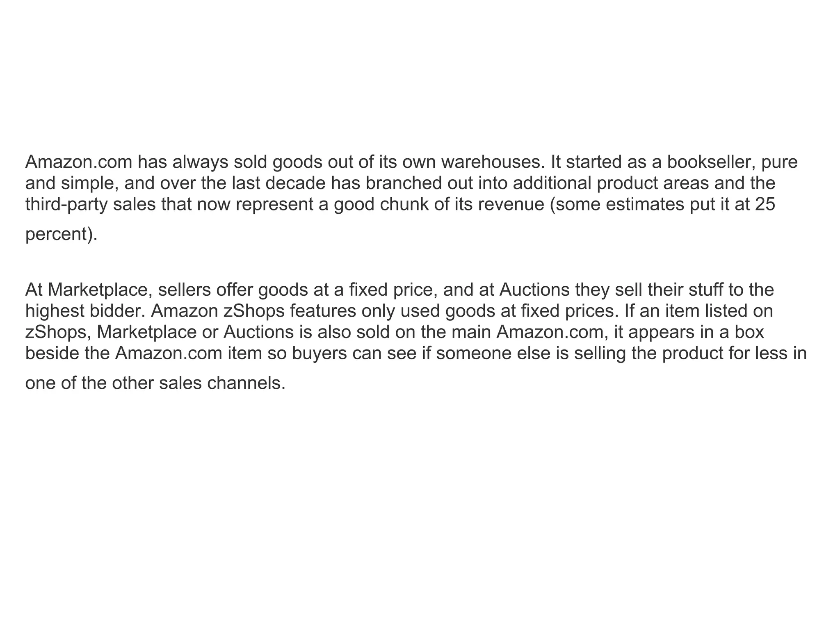Click "At" beginning the second paragraph
This screenshot has height=630, width=840.
point(34,290)
